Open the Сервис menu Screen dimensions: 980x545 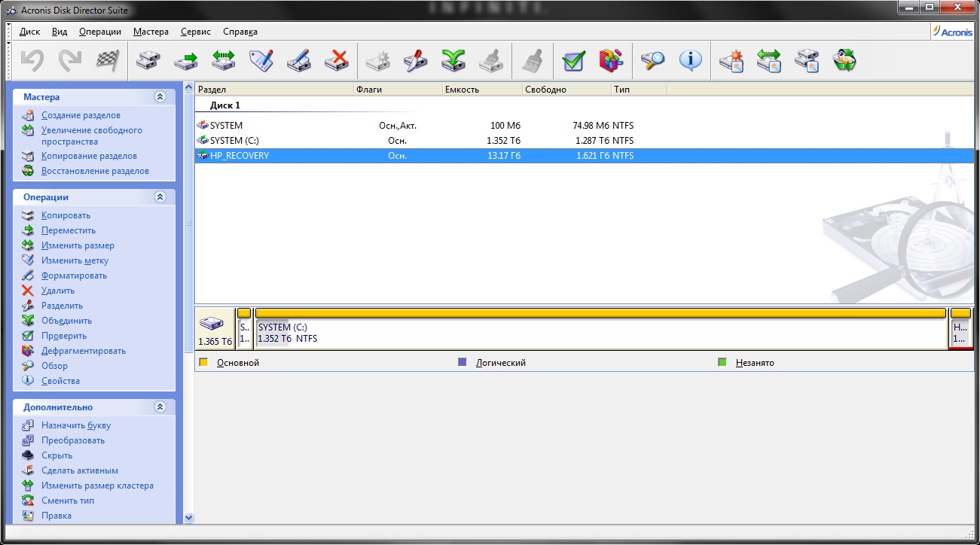tap(197, 32)
